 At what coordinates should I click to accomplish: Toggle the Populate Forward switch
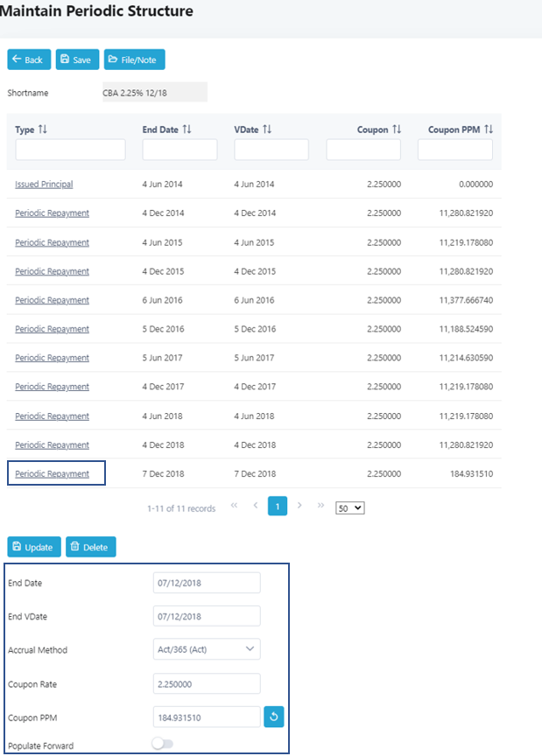click(x=163, y=744)
